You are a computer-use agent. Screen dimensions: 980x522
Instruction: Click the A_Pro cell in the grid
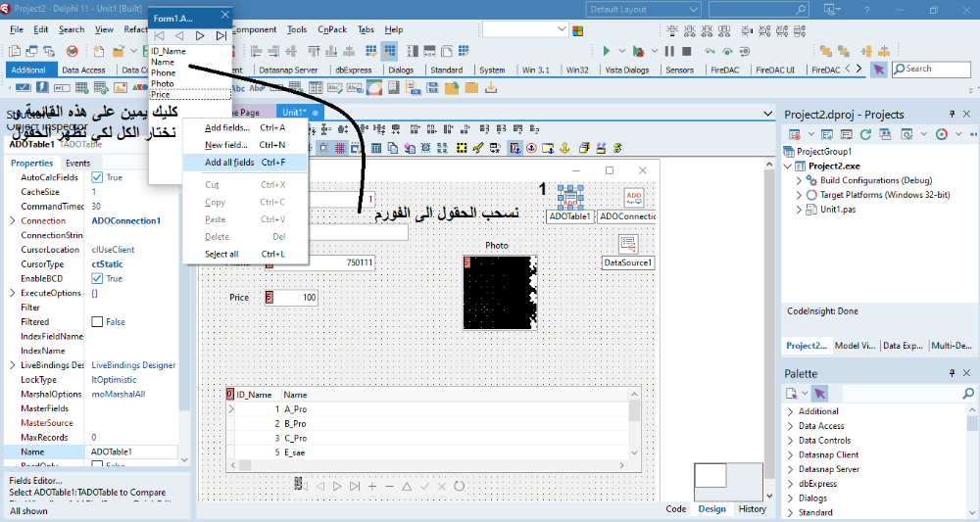pyautogui.click(x=455, y=409)
